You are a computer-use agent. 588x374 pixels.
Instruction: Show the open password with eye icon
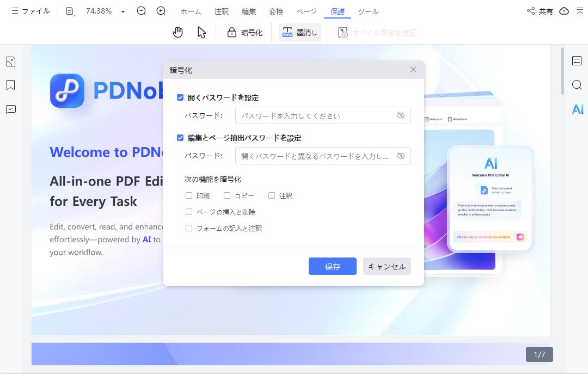tap(401, 115)
